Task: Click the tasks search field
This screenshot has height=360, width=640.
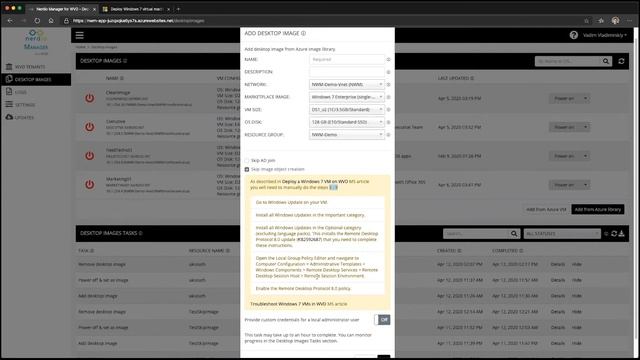Action: pos(476,233)
